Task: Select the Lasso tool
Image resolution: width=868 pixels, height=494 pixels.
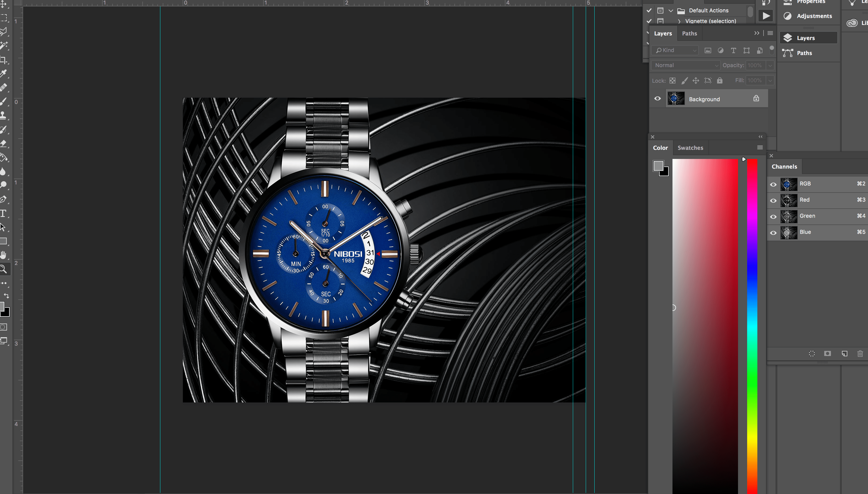Action: [3, 32]
